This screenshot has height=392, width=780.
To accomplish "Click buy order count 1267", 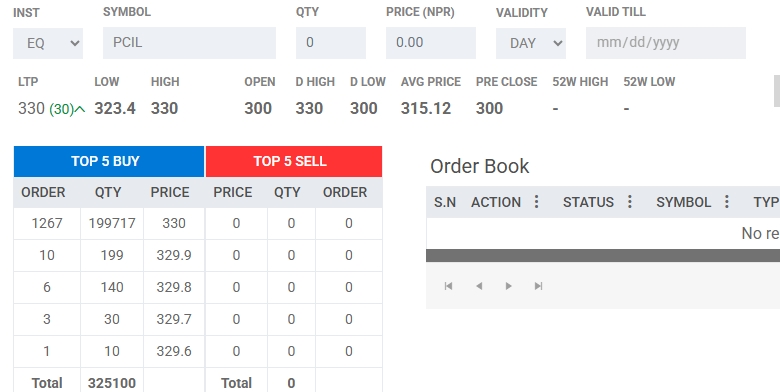I will point(47,223).
